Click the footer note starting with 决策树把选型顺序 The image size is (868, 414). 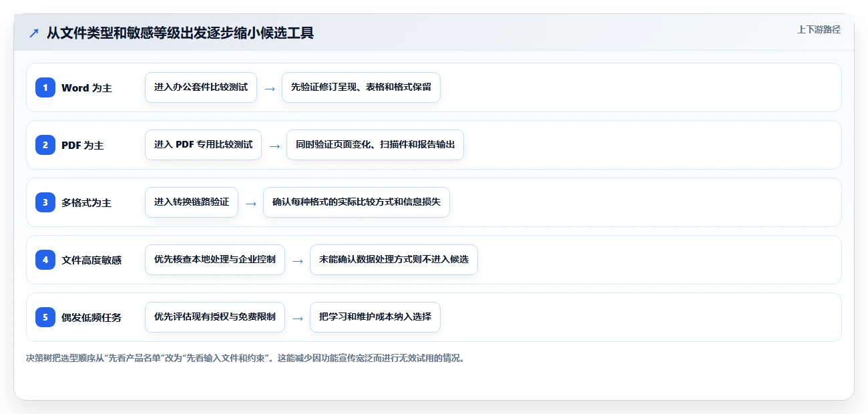click(x=245, y=358)
